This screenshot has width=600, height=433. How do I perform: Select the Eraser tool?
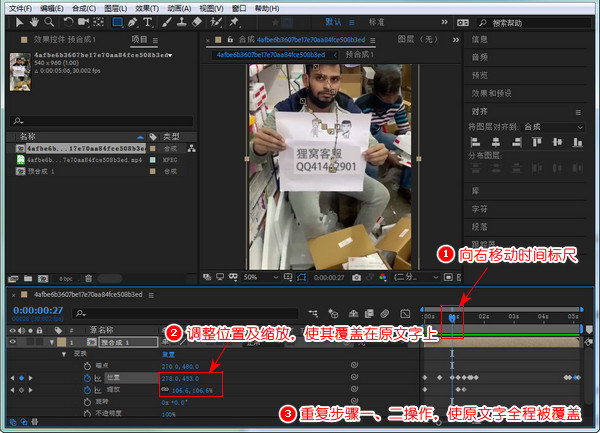196,22
